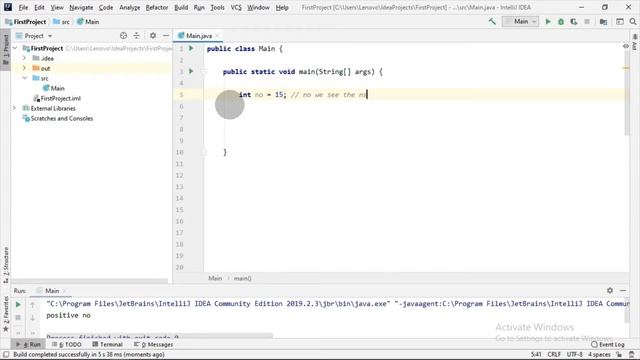Select Main class in project tree
The image size is (640, 360).
[53, 88]
